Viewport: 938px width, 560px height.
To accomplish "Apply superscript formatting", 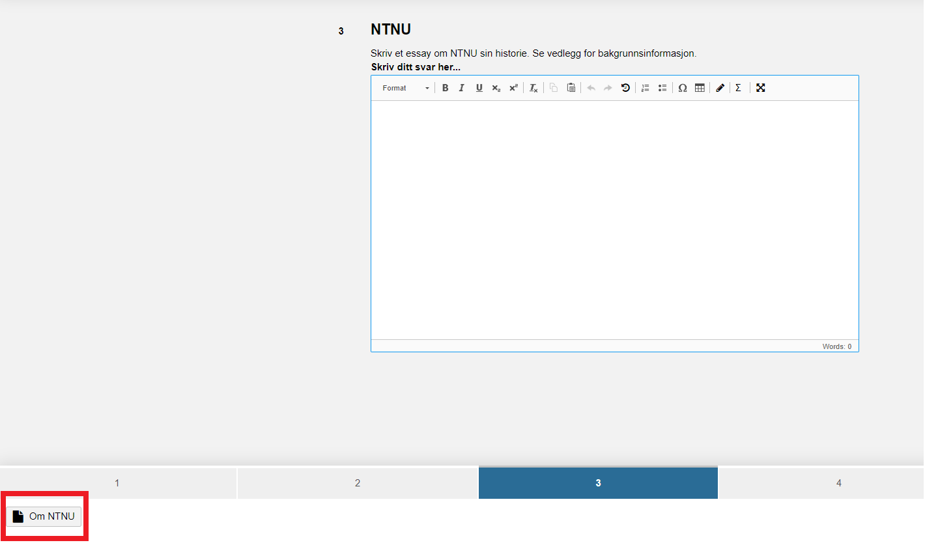I will tap(513, 88).
